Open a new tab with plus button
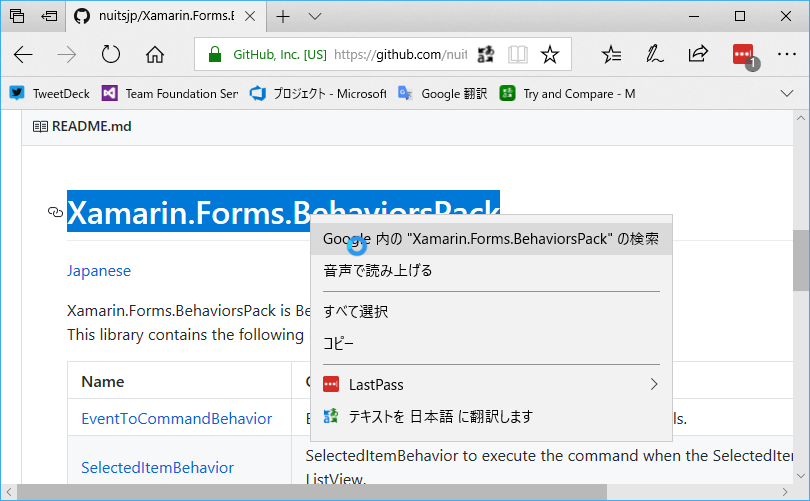 point(283,17)
